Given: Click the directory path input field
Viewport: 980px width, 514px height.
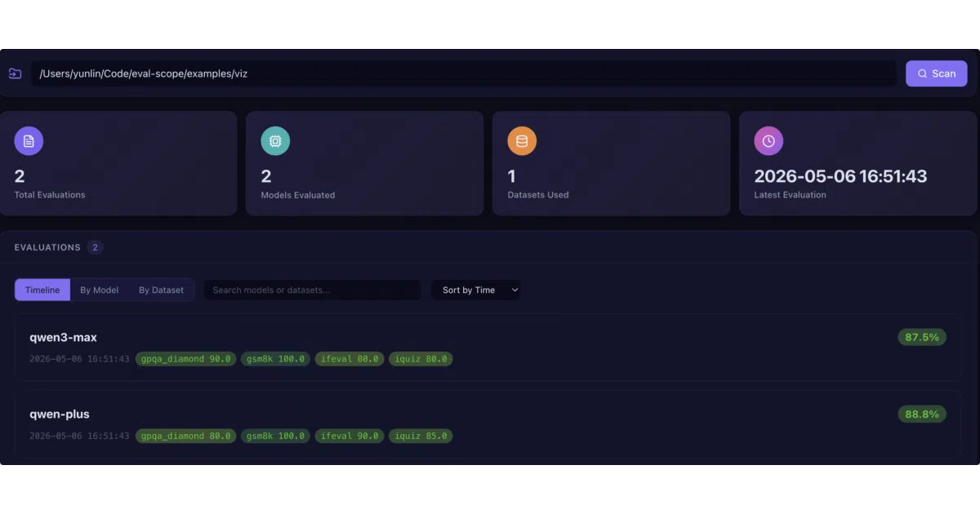Looking at the screenshot, I should pos(464,73).
